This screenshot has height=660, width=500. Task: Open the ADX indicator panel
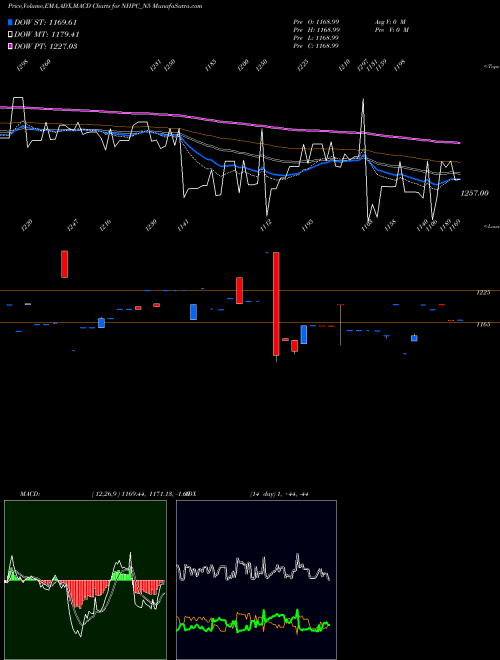pos(256,580)
